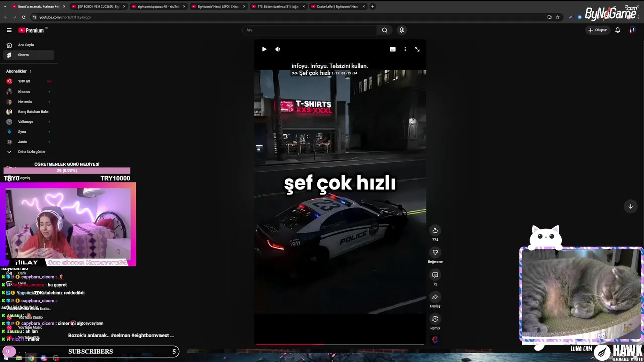This screenshot has width=644, height=362.
Task: Open the Windows Start button
Action: point(6,358)
